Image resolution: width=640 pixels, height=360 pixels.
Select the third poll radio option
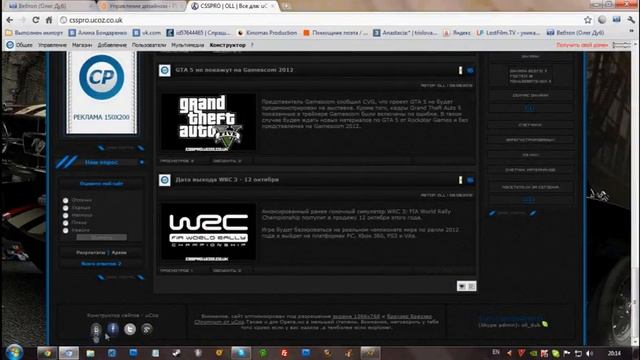click(66, 215)
